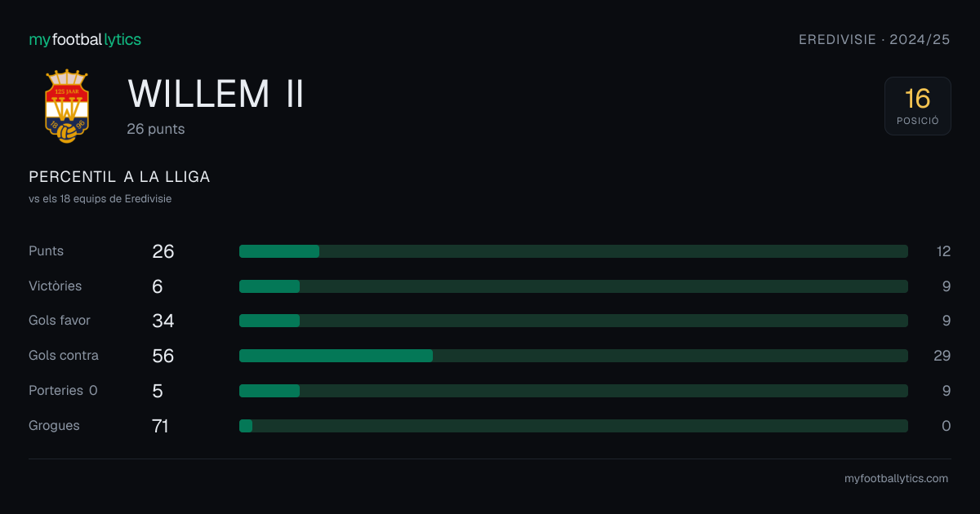Click the Victòries percentile bar

(x=573, y=286)
